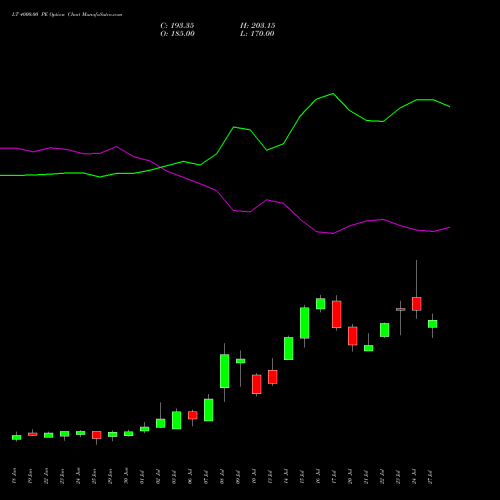500x500 pixels.
Task: Click the open value O: 185.00
Action: (x=177, y=34)
